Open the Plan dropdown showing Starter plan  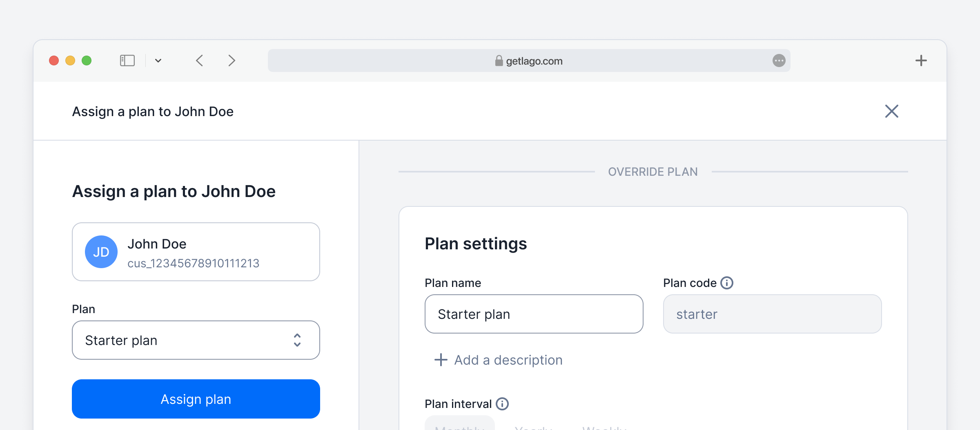click(196, 340)
